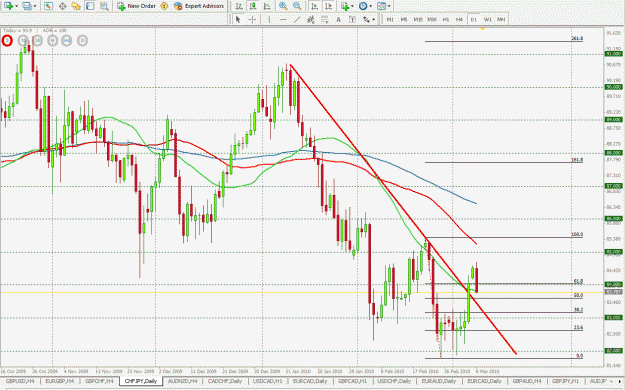
Task: Open the AUDNZD,H4 chart tab
Action: 183,382
